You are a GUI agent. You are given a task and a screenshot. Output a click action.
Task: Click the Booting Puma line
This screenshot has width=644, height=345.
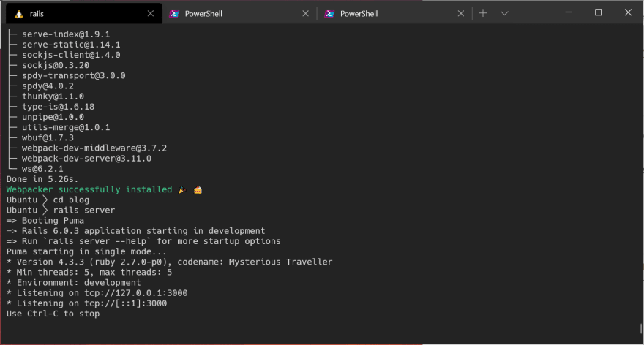pos(45,220)
